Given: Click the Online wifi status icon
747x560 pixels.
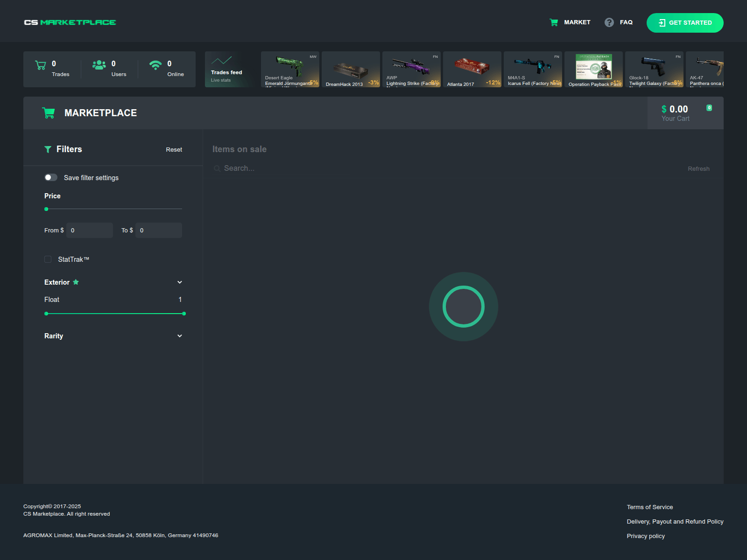Looking at the screenshot, I should [x=156, y=64].
